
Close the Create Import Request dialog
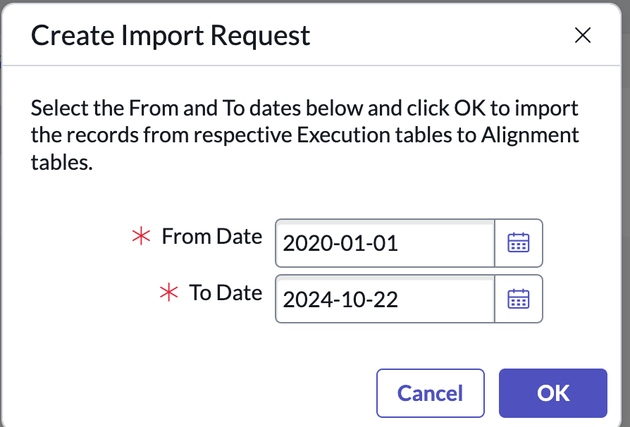click(x=583, y=35)
